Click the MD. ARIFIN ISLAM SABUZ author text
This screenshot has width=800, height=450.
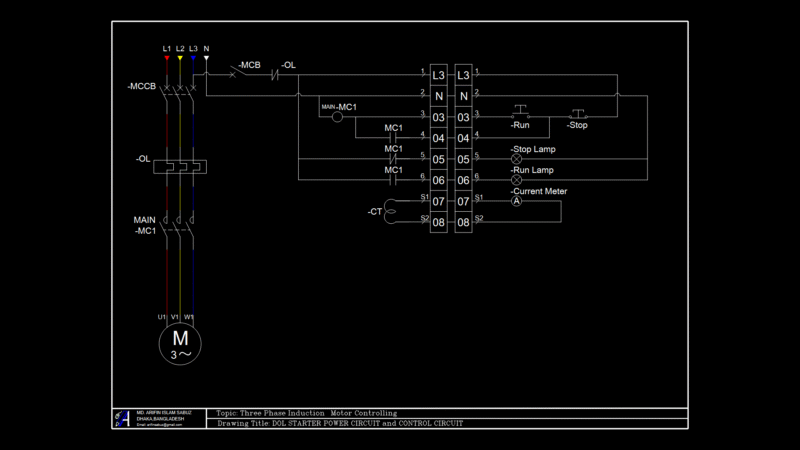point(164,412)
